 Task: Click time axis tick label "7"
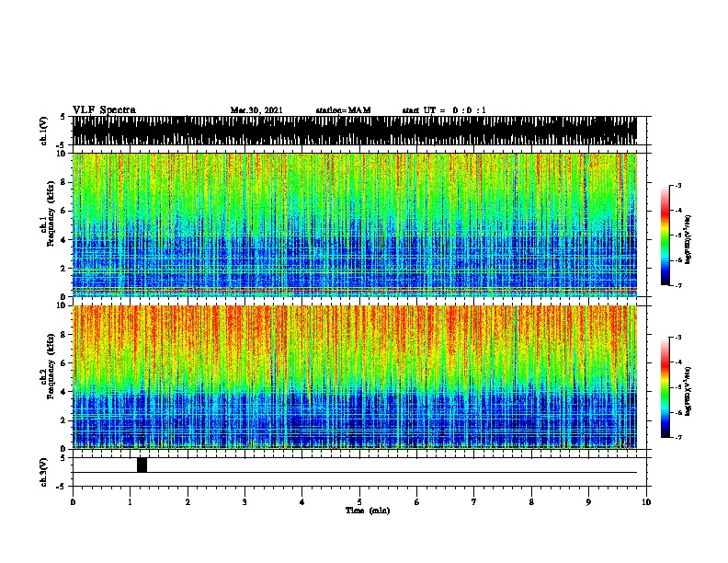click(x=474, y=501)
